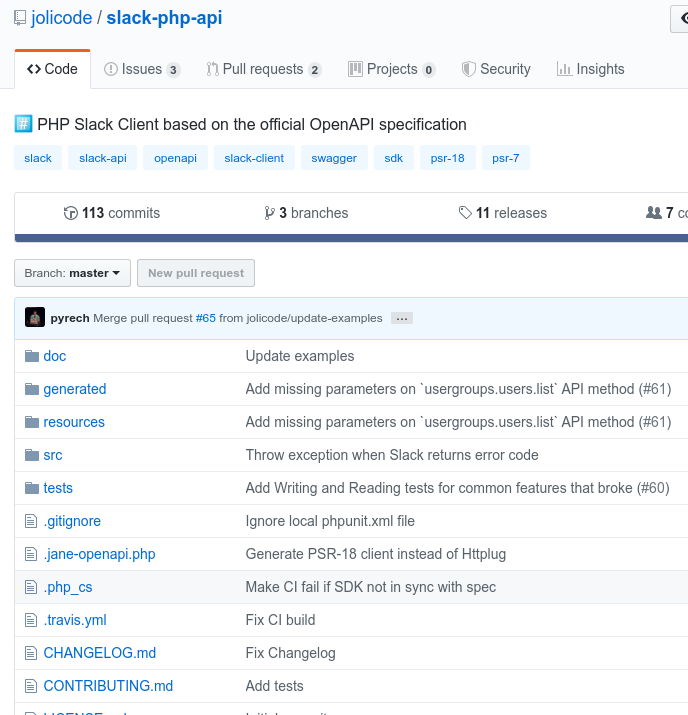Image resolution: width=688 pixels, height=715 pixels.
Task: Click pyrech's avatar thumbnail
Action: (35, 317)
